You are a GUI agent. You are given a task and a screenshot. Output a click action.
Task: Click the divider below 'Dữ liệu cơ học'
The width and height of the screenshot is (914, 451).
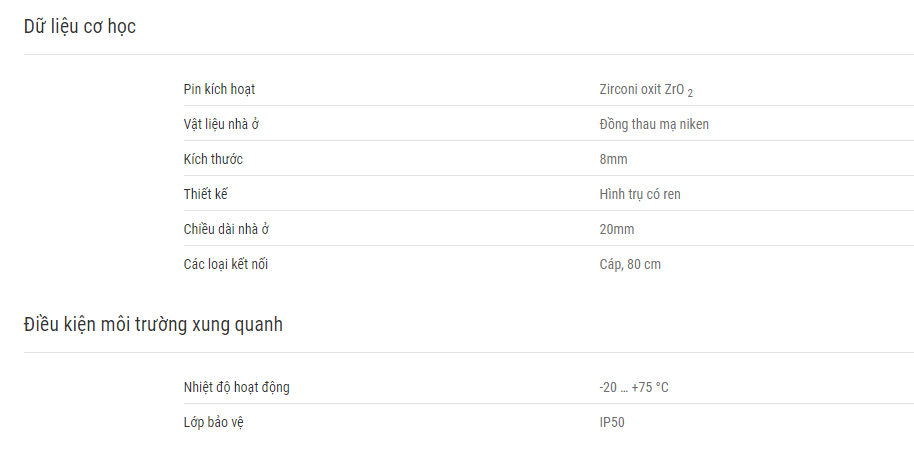click(x=469, y=55)
